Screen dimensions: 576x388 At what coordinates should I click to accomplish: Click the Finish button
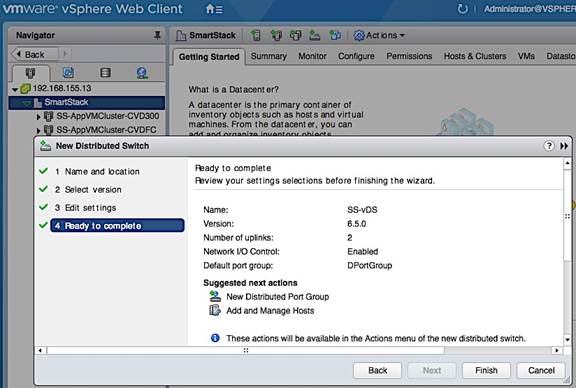click(486, 370)
